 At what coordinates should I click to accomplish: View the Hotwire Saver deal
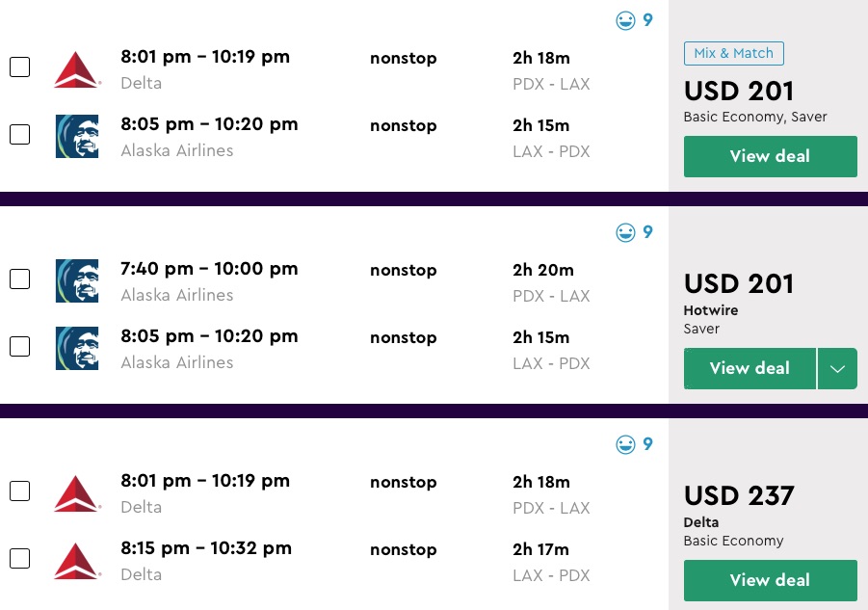click(x=750, y=368)
